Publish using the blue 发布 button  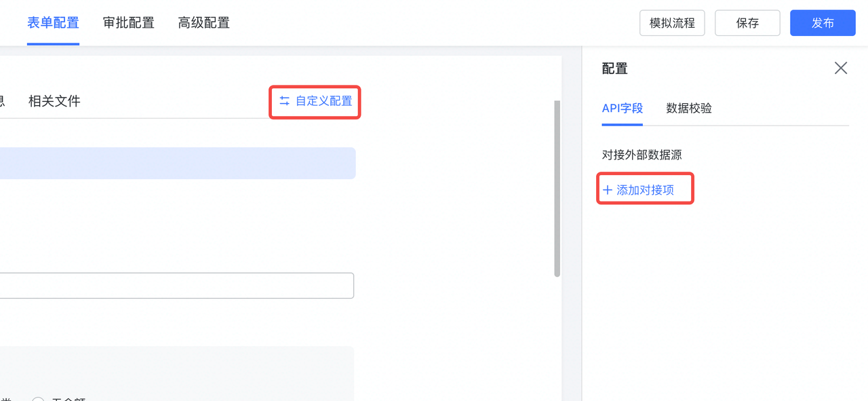pyautogui.click(x=823, y=23)
